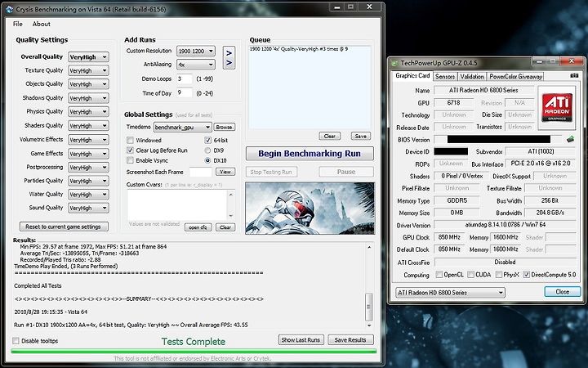Viewport: 588px width, 368px height.
Task: Click the Results scrollbar up arrow
Action: (369, 248)
